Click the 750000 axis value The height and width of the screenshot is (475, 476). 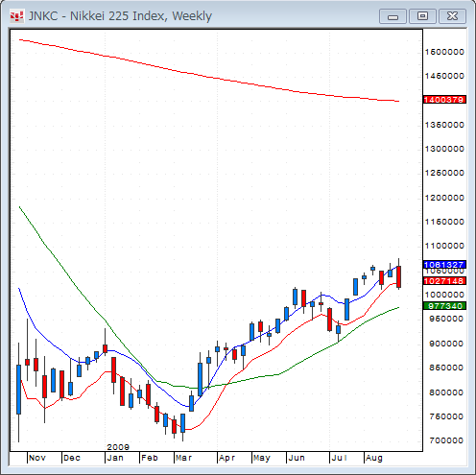(x=446, y=416)
